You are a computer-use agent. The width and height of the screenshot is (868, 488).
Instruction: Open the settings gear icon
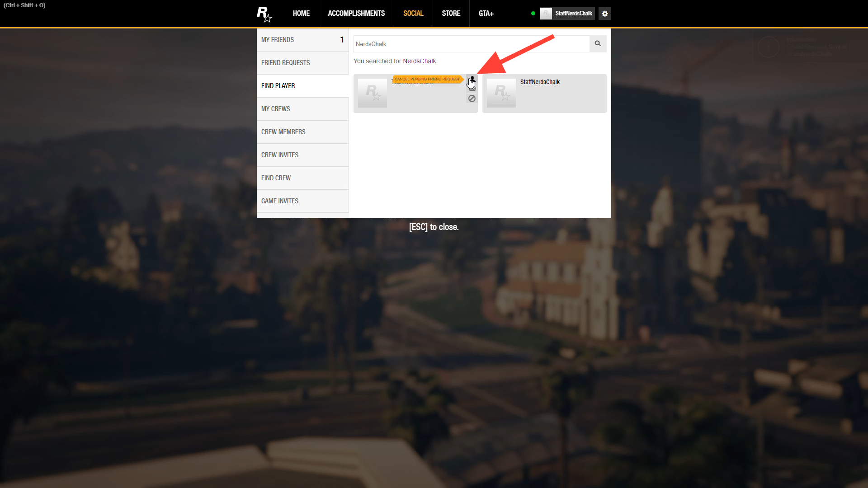[605, 14]
